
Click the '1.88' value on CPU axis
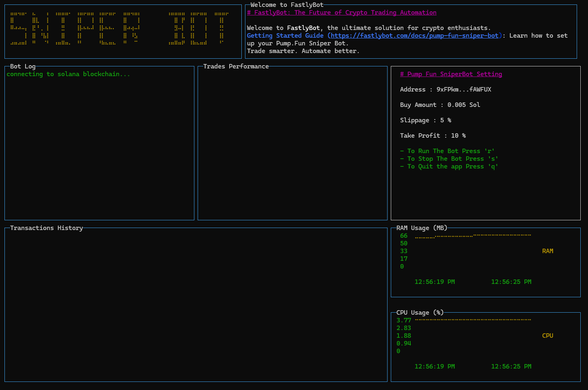[404, 336]
